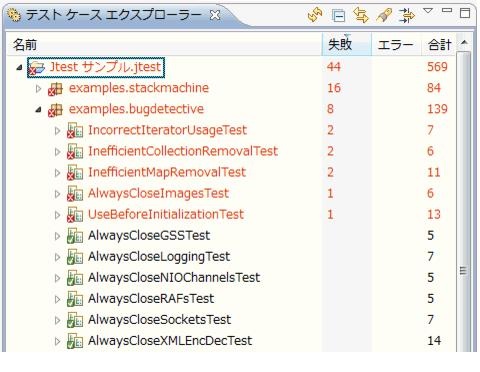480x372 pixels.
Task: Click the toolbar icon beside the pin
Action: pos(407,15)
